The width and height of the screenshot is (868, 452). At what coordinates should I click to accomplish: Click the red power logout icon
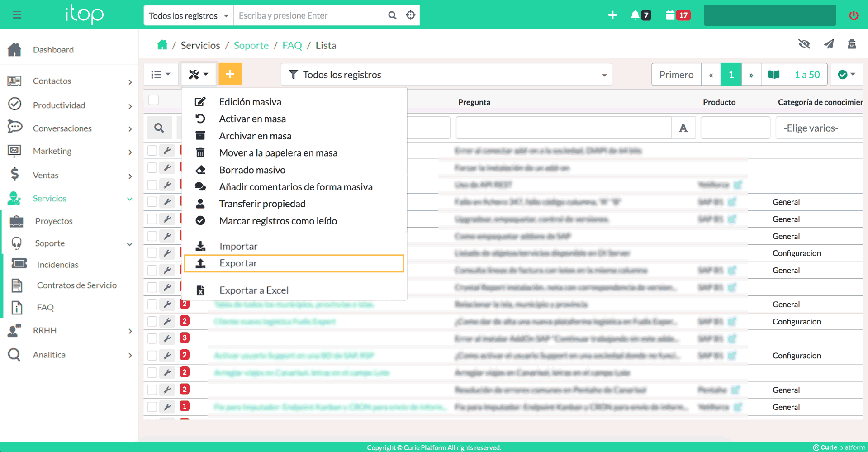pyautogui.click(x=854, y=15)
